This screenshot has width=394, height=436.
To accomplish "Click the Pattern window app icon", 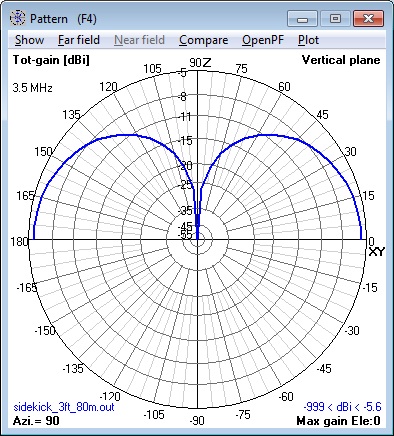I will (17, 18).
